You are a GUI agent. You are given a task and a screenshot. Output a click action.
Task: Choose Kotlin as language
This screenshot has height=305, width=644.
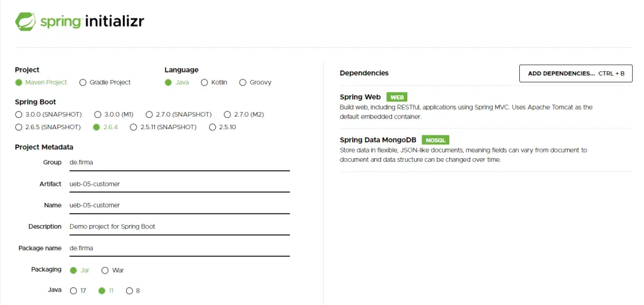[214, 82]
